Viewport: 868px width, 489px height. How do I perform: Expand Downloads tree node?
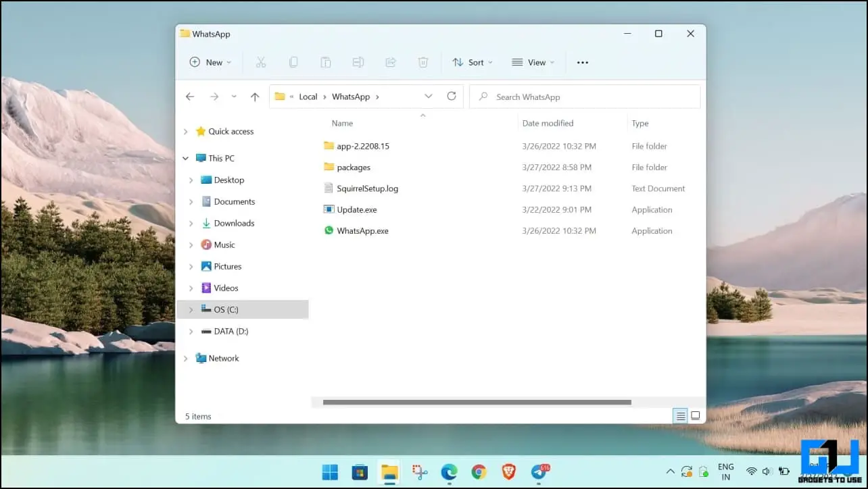click(x=191, y=224)
